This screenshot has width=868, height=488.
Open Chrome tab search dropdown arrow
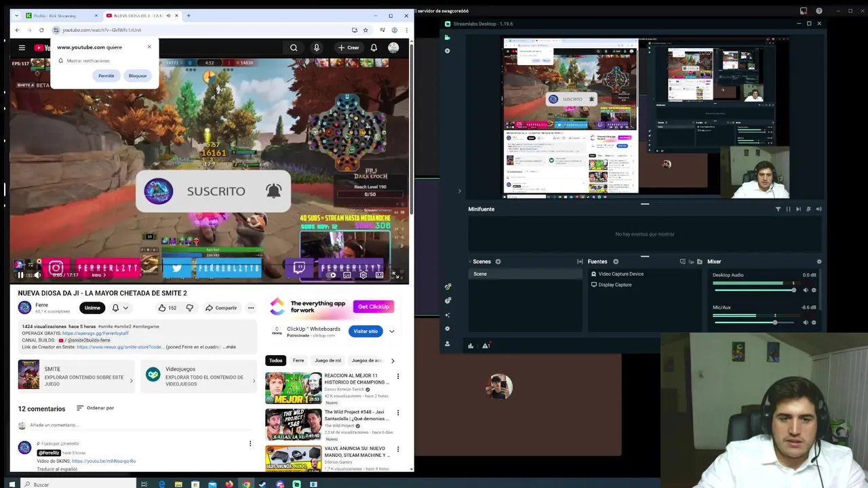18,16
